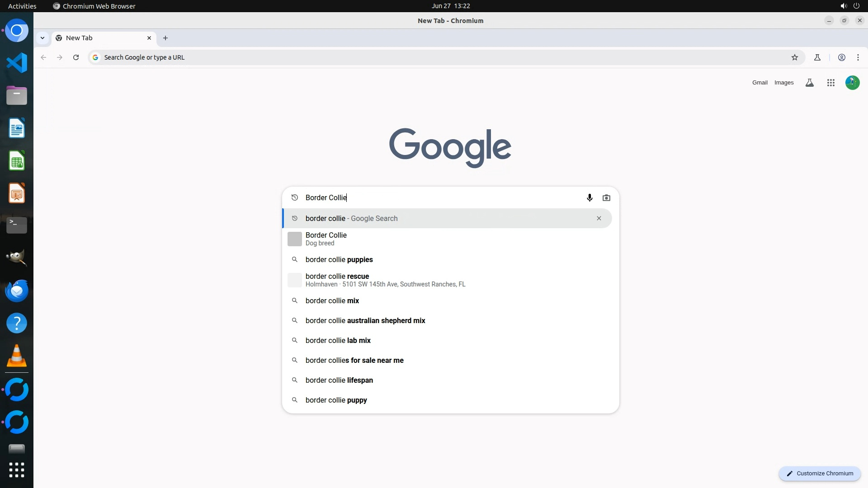Select the New Tab tab
The height and width of the screenshot is (488, 868).
click(99, 38)
